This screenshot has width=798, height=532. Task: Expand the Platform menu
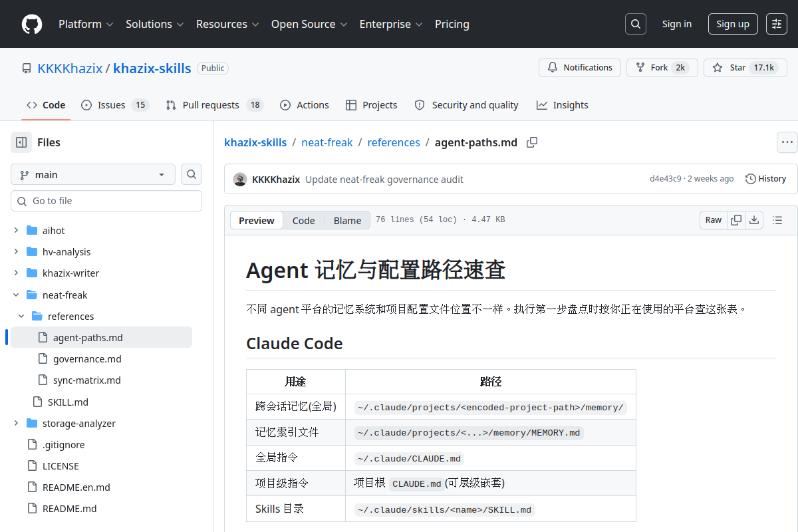86,24
